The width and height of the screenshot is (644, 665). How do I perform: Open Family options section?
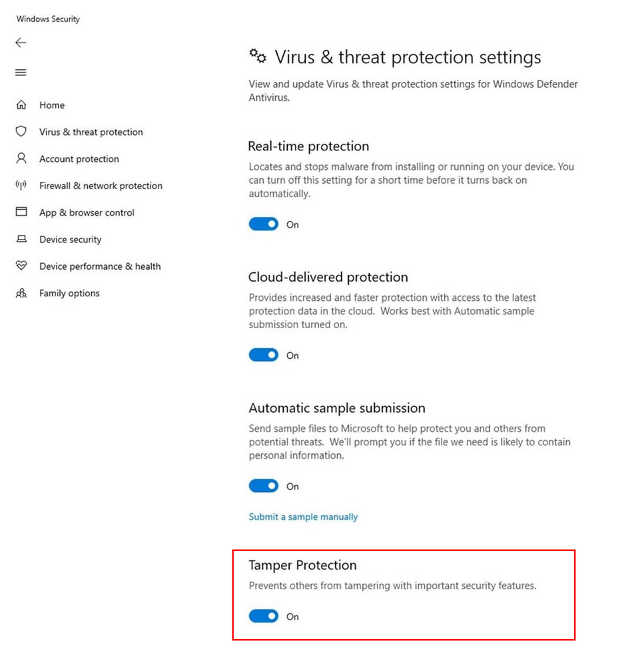(x=69, y=293)
